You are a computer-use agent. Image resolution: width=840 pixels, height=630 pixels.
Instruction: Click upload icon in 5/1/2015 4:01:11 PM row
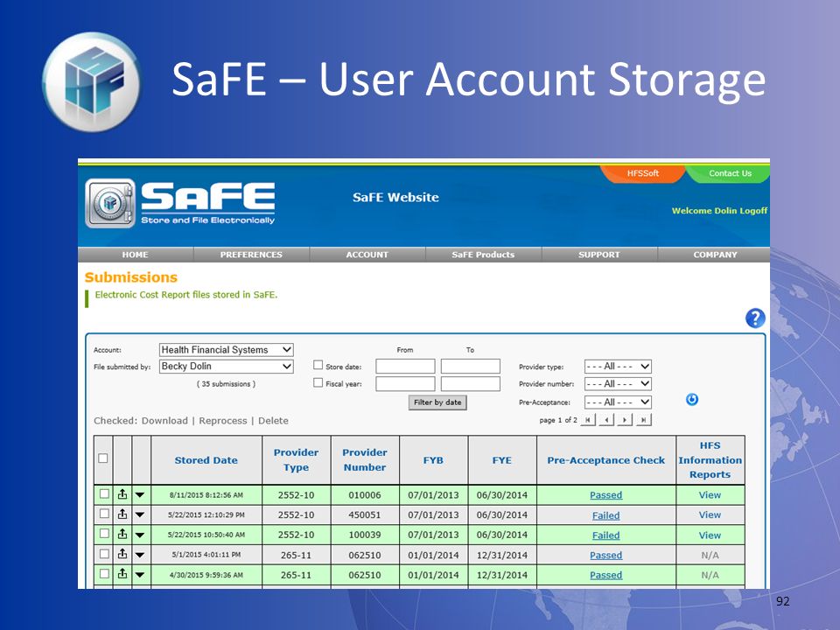[x=122, y=555]
